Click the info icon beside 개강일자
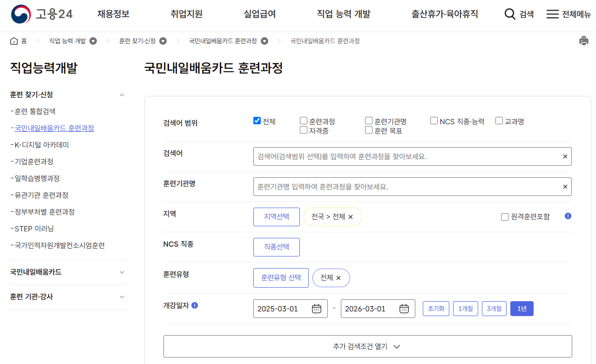Screen dimensions: 596x364 pos(195,306)
